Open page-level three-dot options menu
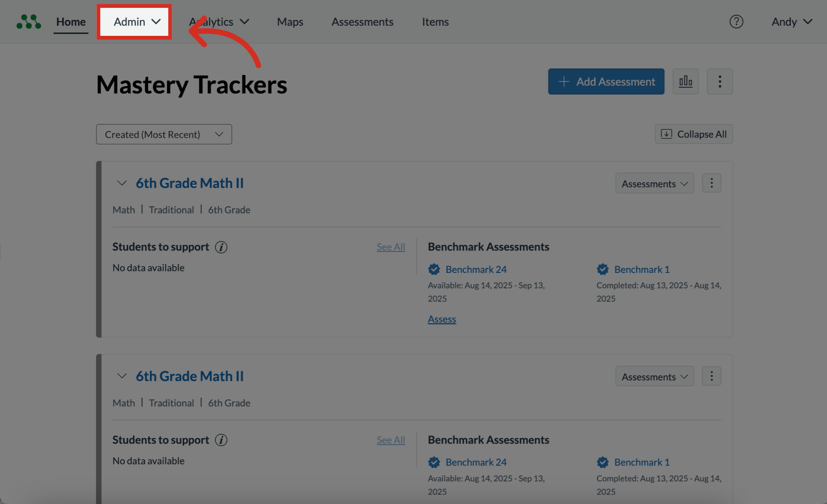 pos(720,81)
